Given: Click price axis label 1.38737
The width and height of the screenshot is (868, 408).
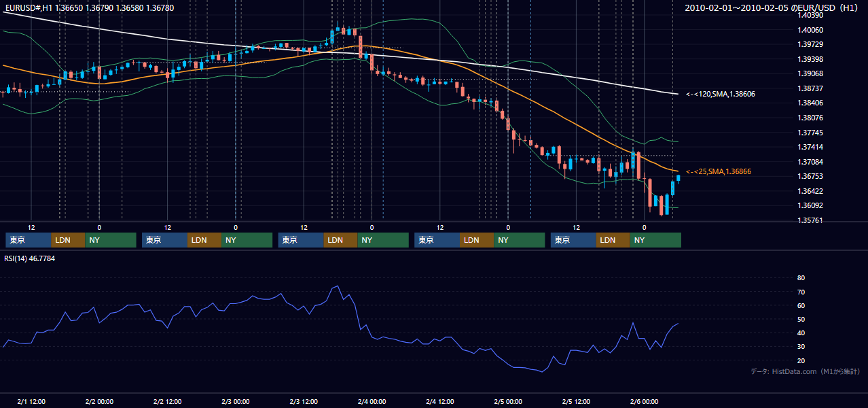Looking at the screenshot, I should coord(810,88).
